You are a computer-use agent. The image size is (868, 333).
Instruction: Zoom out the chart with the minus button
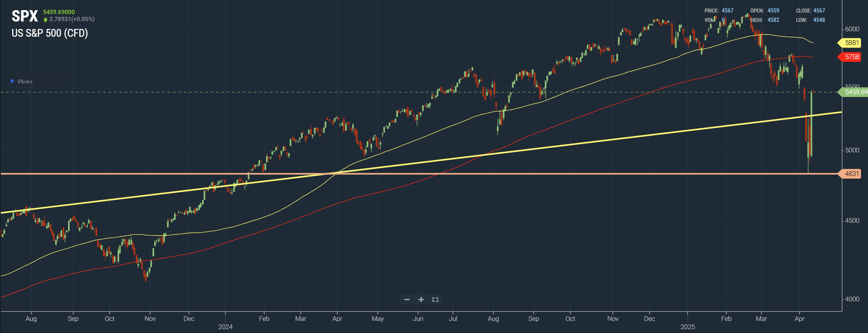[407, 299]
